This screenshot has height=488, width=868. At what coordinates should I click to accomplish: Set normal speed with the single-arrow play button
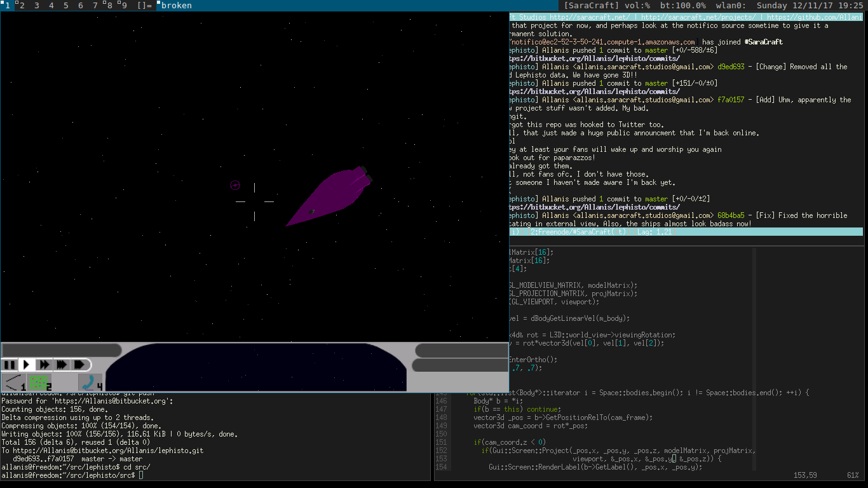click(27, 365)
